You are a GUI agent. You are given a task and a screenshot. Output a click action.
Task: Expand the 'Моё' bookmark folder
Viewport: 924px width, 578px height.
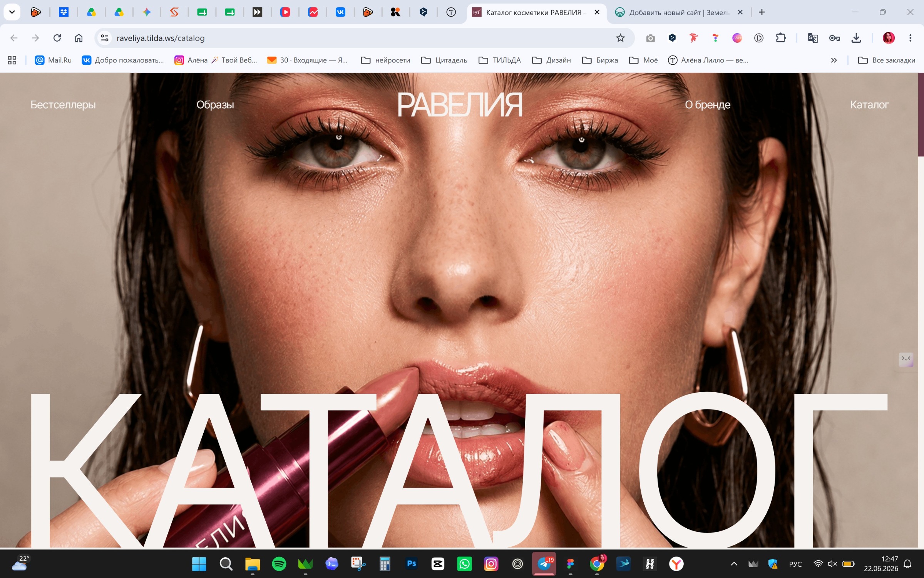643,60
